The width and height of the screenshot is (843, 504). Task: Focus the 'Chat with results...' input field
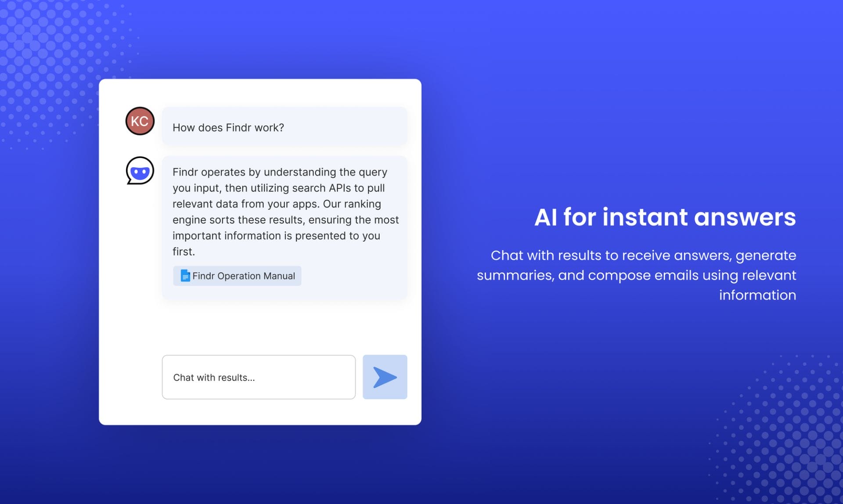coord(258,377)
